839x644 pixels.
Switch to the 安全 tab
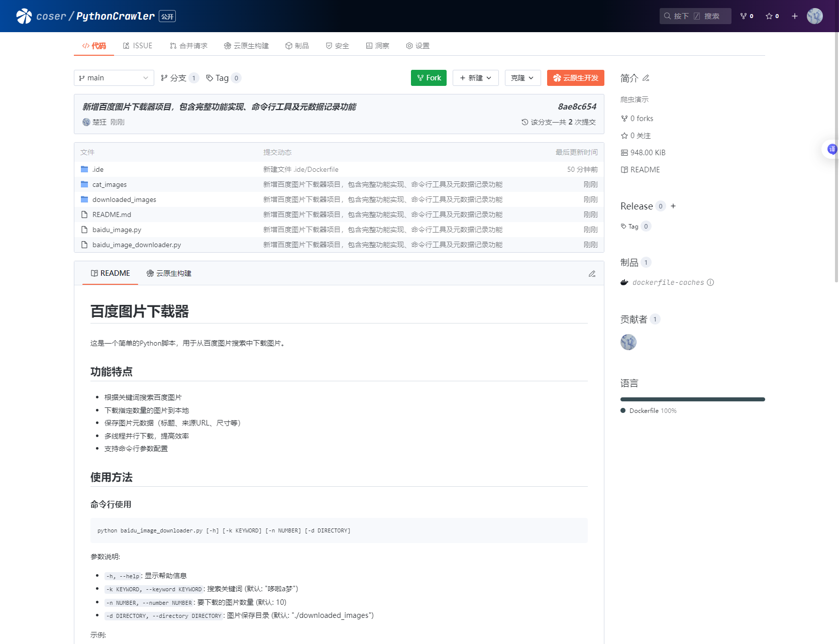pos(337,46)
